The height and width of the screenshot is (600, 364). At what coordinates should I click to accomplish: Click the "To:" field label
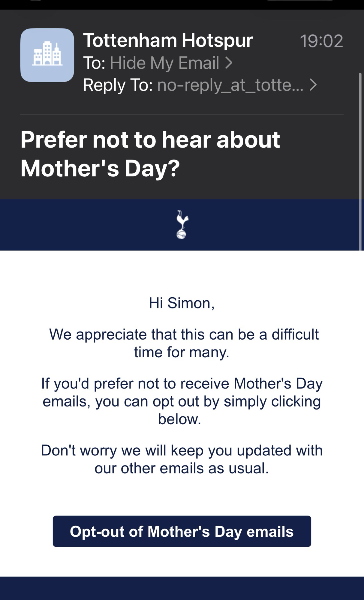[x=94, y=63]
